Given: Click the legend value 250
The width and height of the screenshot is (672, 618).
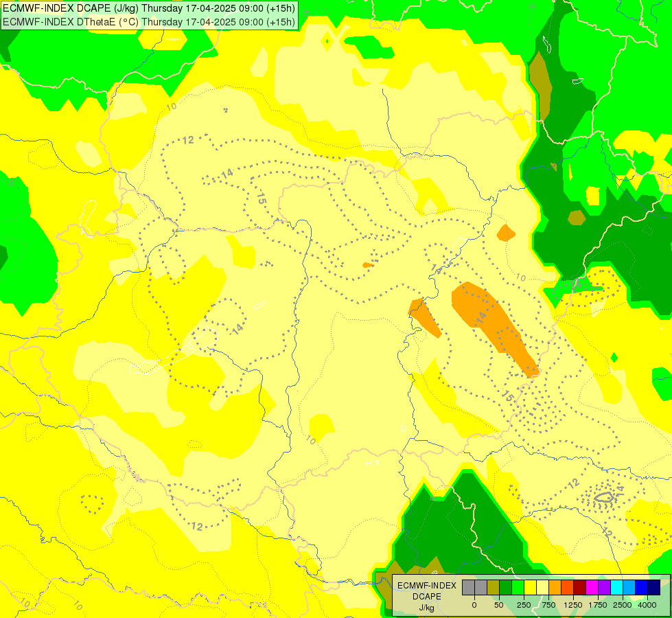Looking at the screenshot, I should (524, 605).
